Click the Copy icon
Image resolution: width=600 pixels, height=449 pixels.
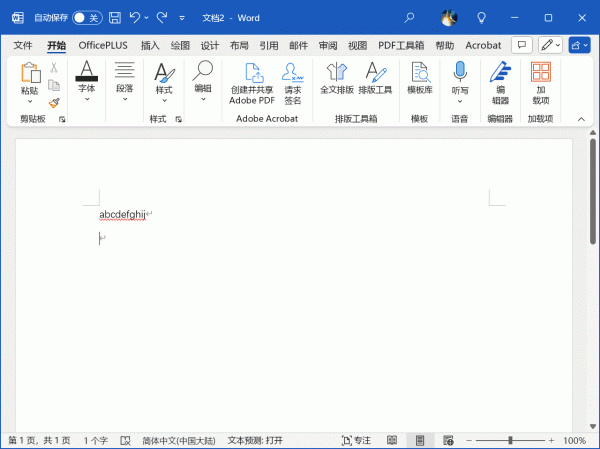pyautogui.click(x=54, y=85)
